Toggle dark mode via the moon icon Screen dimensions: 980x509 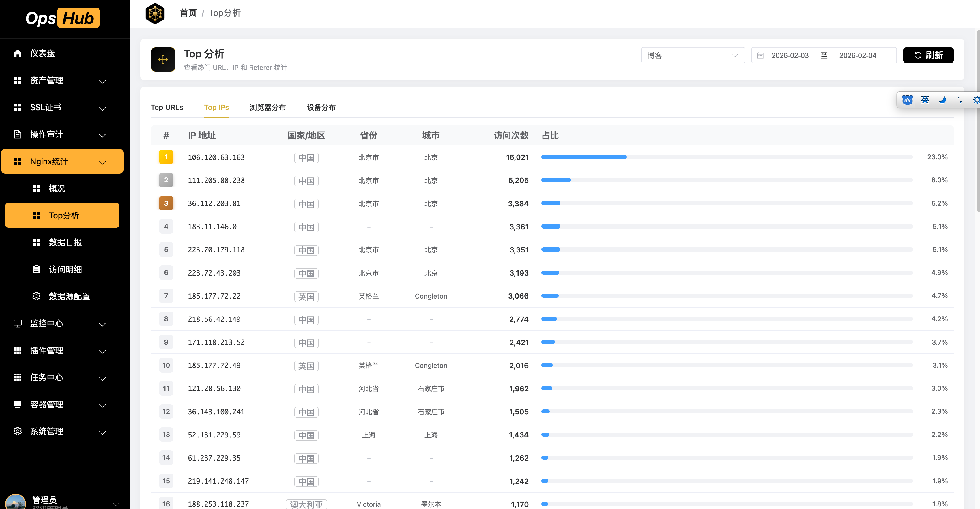tap(942, 100)
